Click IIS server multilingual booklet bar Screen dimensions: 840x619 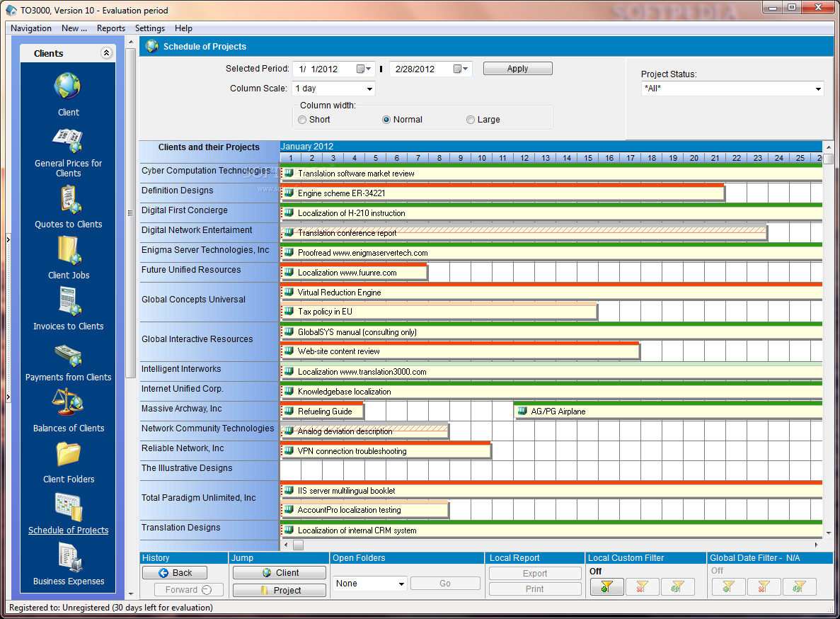[x=551, y=490]
